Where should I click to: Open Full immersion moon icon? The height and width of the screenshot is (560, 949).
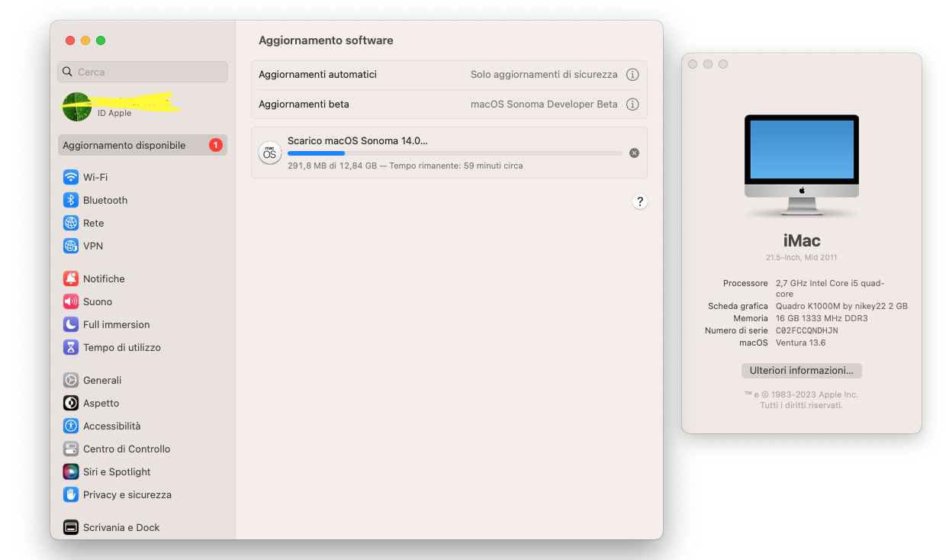(x=71, y=324)
